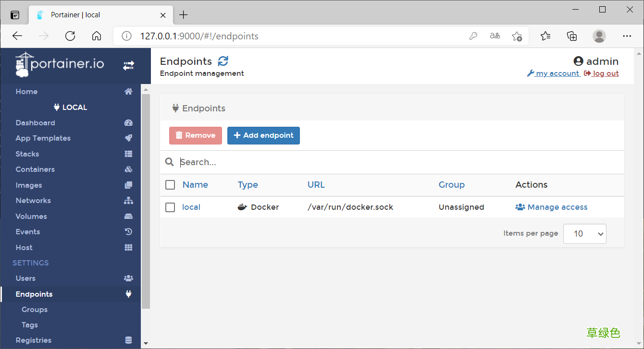The width and height of the screenshot is (644, 349).
Task: Refresh the Endpoints list
Action: pyautogui.click(x=223, y=61)
